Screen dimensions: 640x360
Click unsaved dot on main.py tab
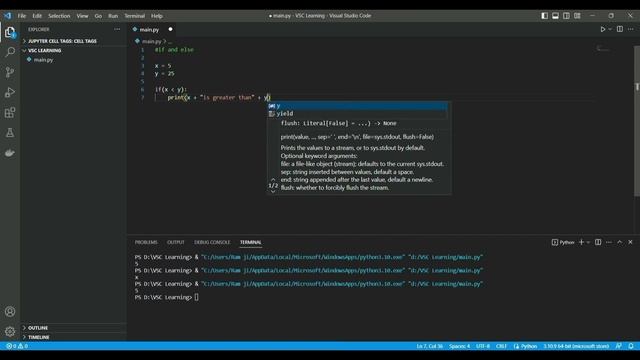(x=170, y=29)
